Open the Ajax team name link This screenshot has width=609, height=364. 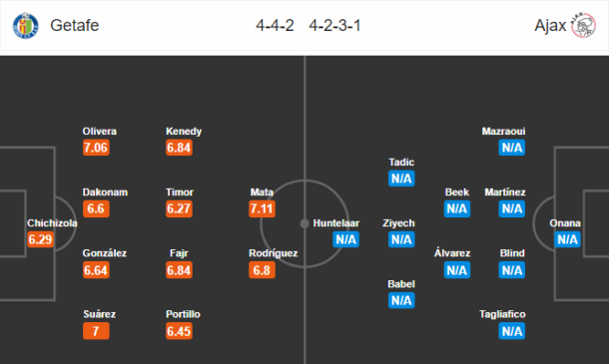coord(550,26)
